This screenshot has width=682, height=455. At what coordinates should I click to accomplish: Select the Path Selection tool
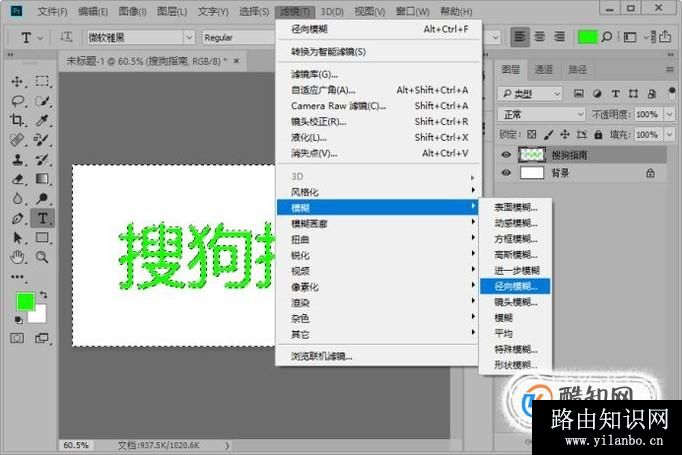pos(17,238)
